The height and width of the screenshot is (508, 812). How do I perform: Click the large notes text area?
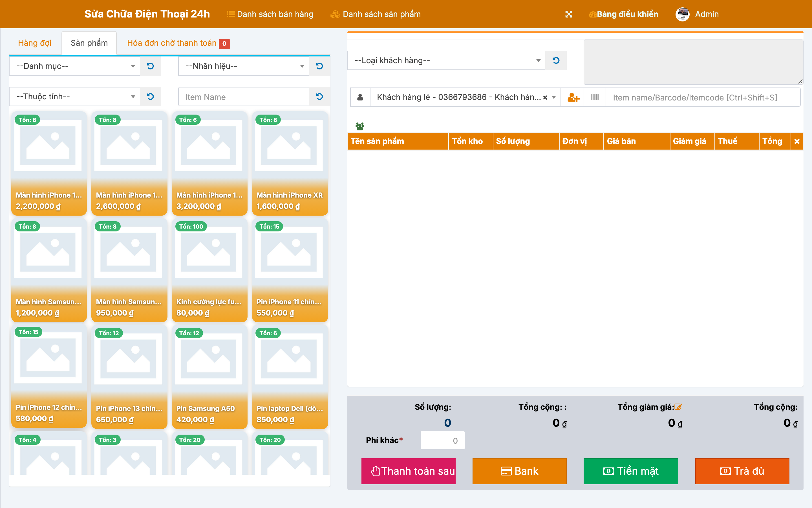coord(693,62)
